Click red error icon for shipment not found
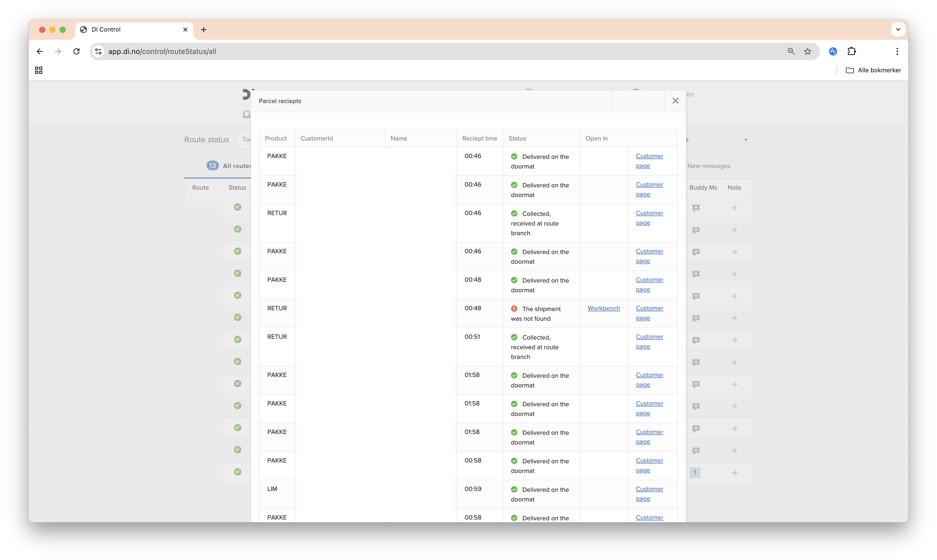Viewport: 937px width, 560px height. point(514,309)
